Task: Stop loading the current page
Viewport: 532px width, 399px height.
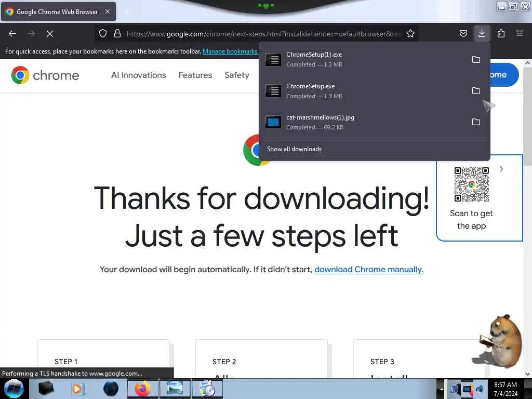Action: click(50, 34)
